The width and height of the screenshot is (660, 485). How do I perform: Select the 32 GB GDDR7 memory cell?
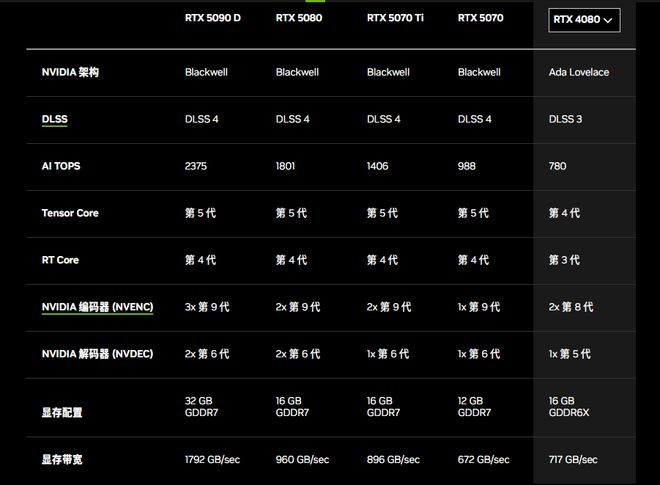(x=202, y=406)
